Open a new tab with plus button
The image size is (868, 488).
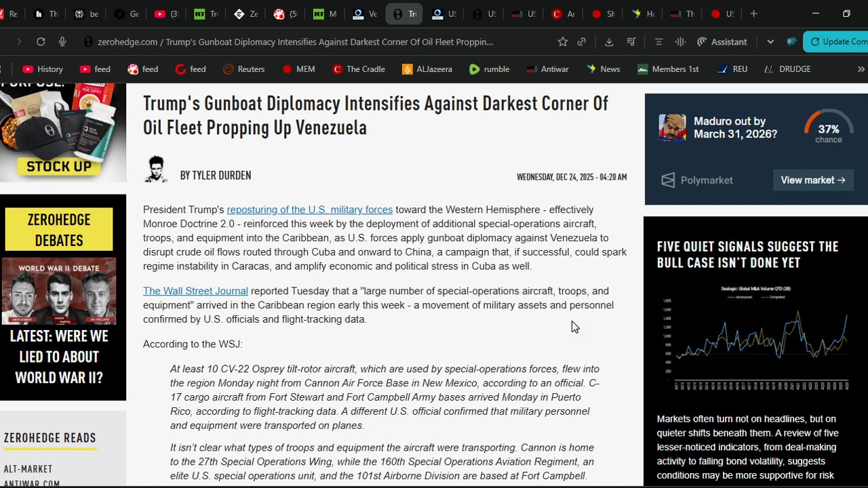coord(753,14)
